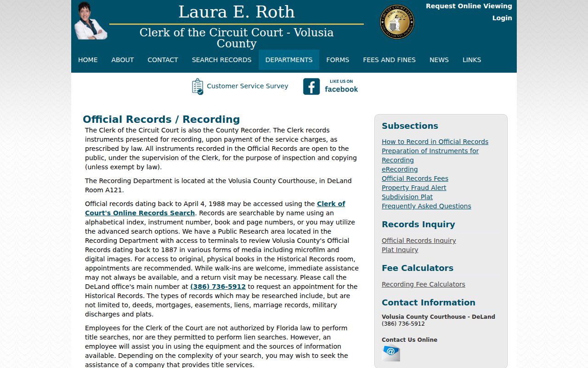Click the Contact Information sidebar heading
This screenshot has width=588, height=368.
429,303
